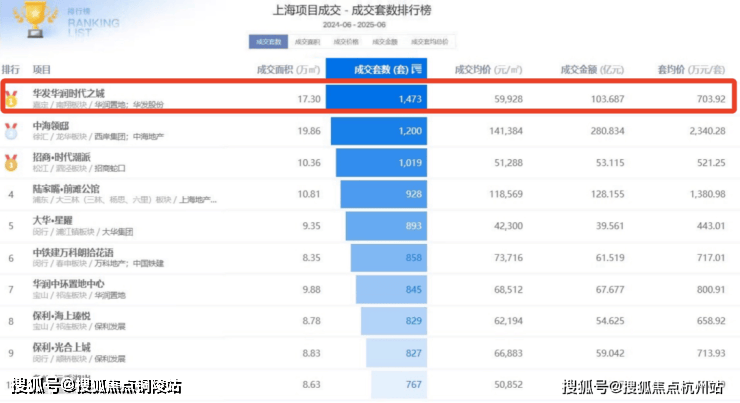
Task: Click the sort icon in 成交套数 header
Action: click(418, 70)
